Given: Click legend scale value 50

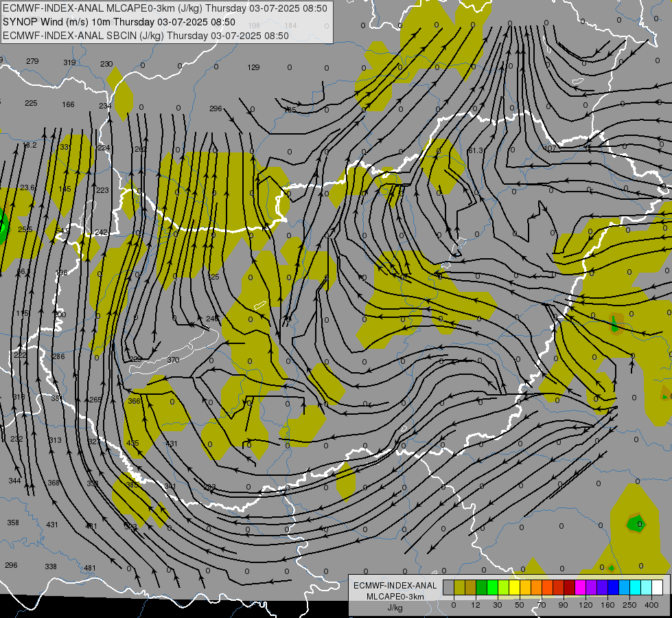Looking at the screenshot, I should point(520,605).
